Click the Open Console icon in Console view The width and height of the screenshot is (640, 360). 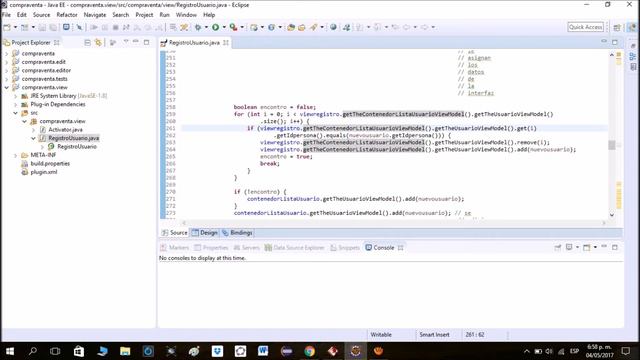click(587, 247)
